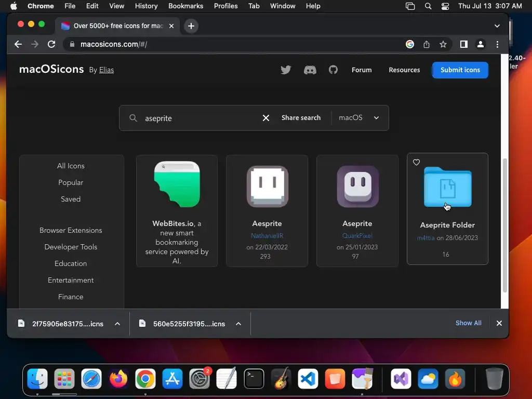Open m4ttia author profile
Viewport: 532px width, 399px height.
click(426, 238)
